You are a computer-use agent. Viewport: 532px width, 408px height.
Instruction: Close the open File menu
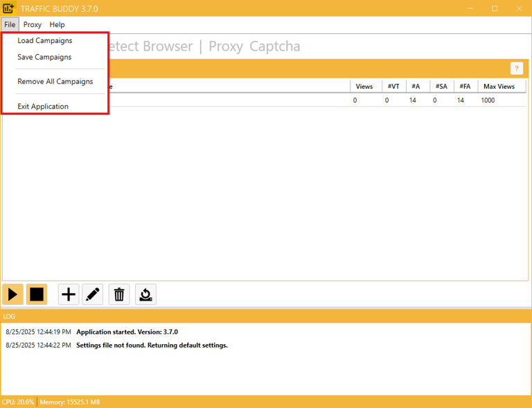(x=10, y=24)
